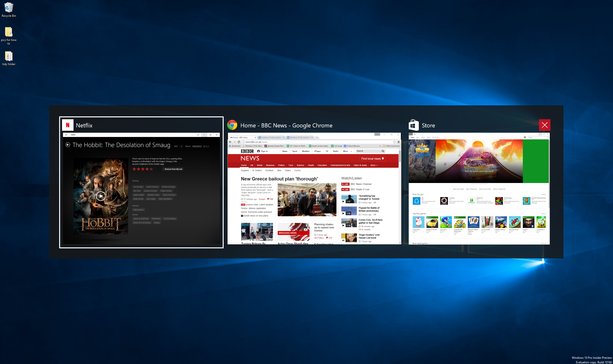Select the Sci-Fi & Fantasy genre tag
Screen dimensions: 613x364
(x=170, y=219)
